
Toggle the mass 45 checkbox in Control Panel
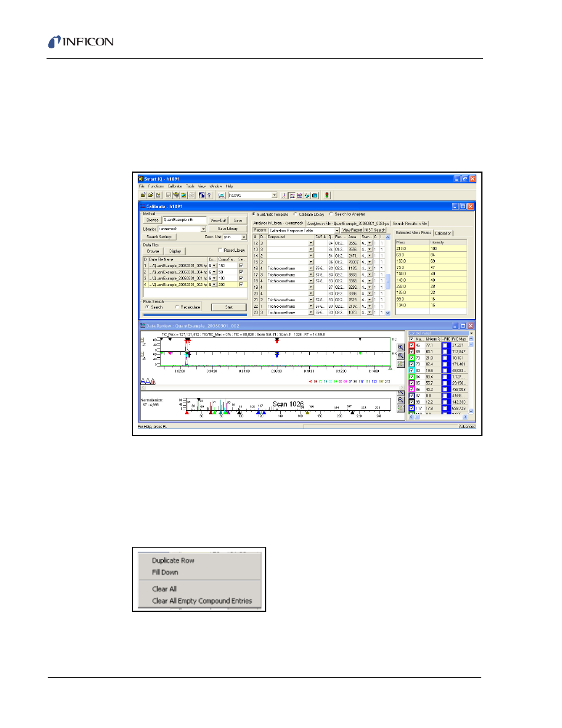coord(412,345)
